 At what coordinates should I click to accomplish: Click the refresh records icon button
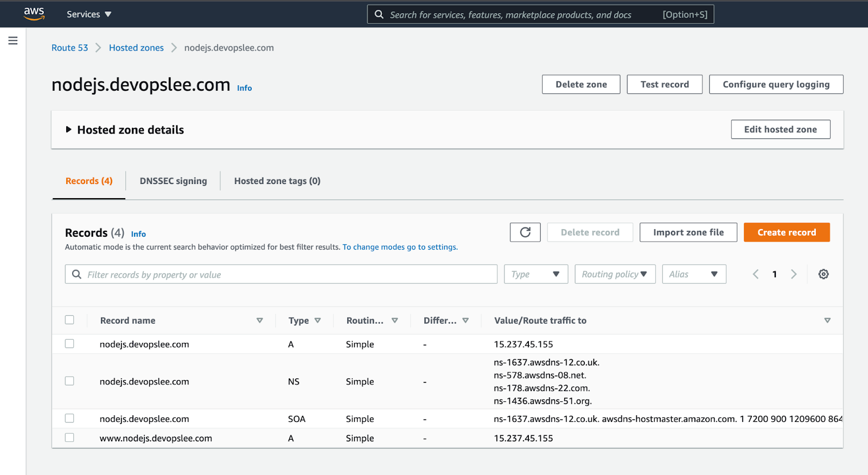click(x=525, y=232)
